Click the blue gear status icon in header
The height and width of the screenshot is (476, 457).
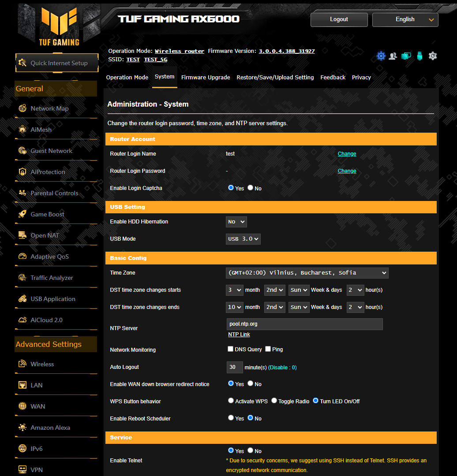coord(381,56)
